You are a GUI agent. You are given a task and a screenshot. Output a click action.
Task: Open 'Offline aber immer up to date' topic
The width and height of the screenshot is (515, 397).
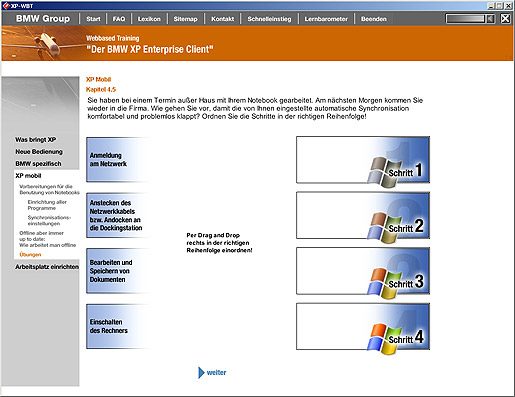click(x=48, y=239)
